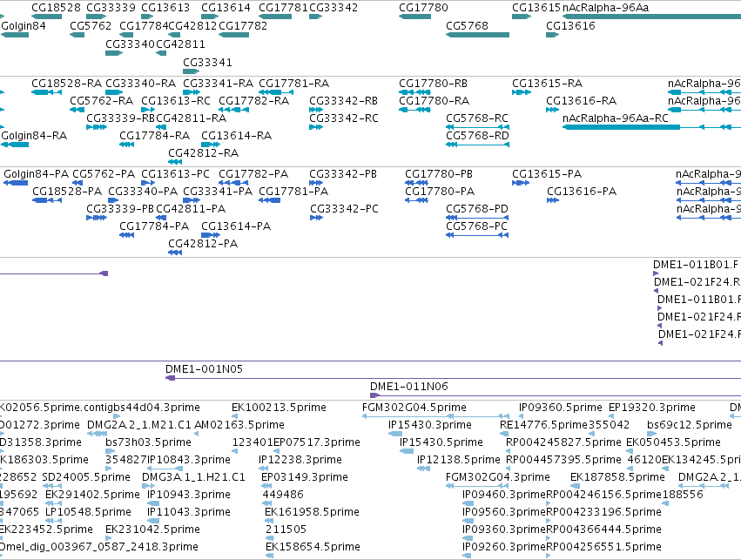Click transcript CG17784-RA

click(x=126, y=145)
